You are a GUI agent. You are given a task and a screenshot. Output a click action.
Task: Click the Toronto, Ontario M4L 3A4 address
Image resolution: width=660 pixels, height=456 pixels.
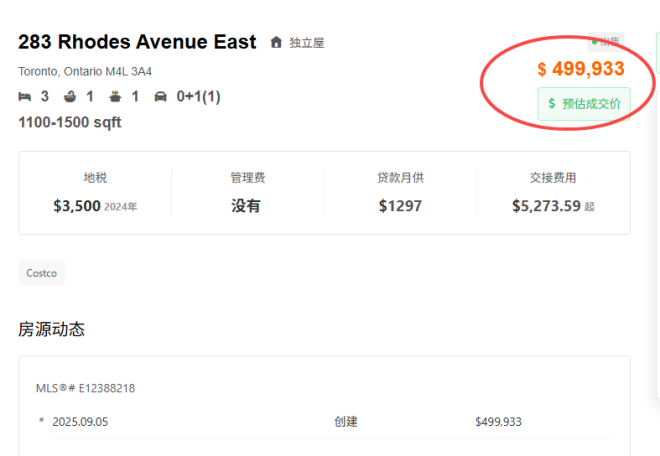coord(85,71)
